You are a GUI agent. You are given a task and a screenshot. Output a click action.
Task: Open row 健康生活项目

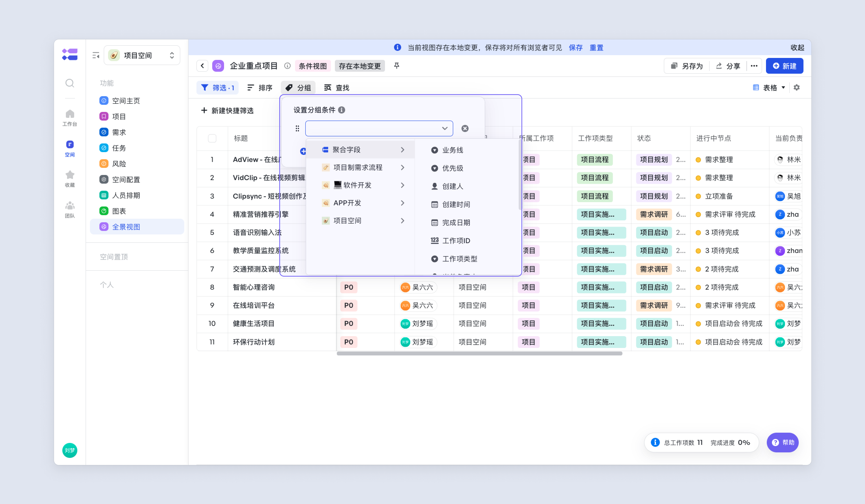coord(254,323)
